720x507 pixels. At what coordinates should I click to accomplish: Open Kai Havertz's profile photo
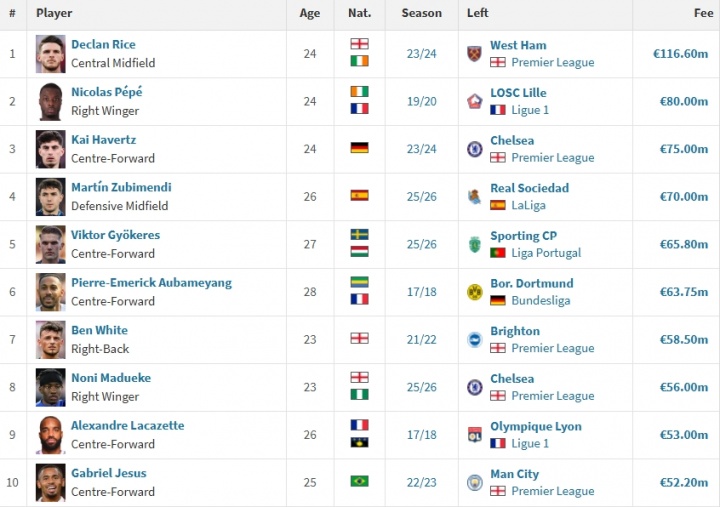tap(50, 149)
